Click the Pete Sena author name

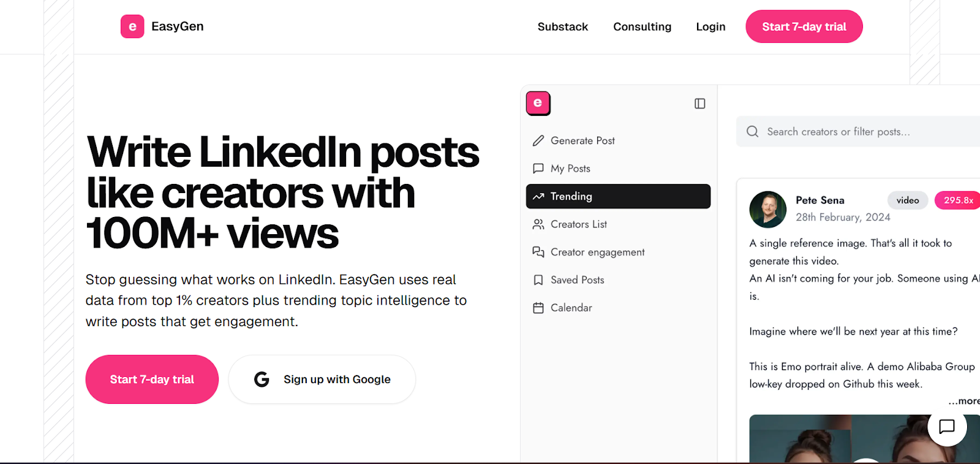click(x=820, y=200)
